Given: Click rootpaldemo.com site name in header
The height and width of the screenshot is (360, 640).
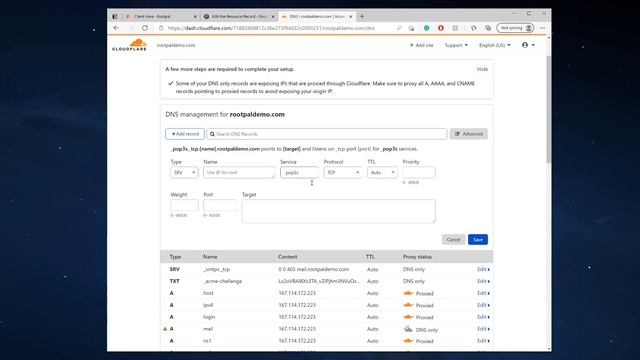Looking at the screenshot, I should (x=176, y=45).
